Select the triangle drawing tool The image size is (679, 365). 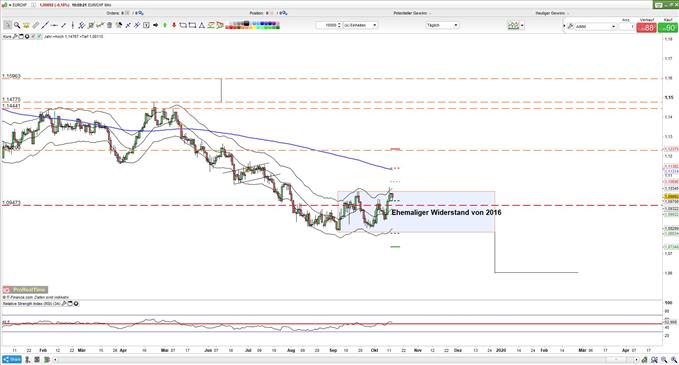(201, 25)
